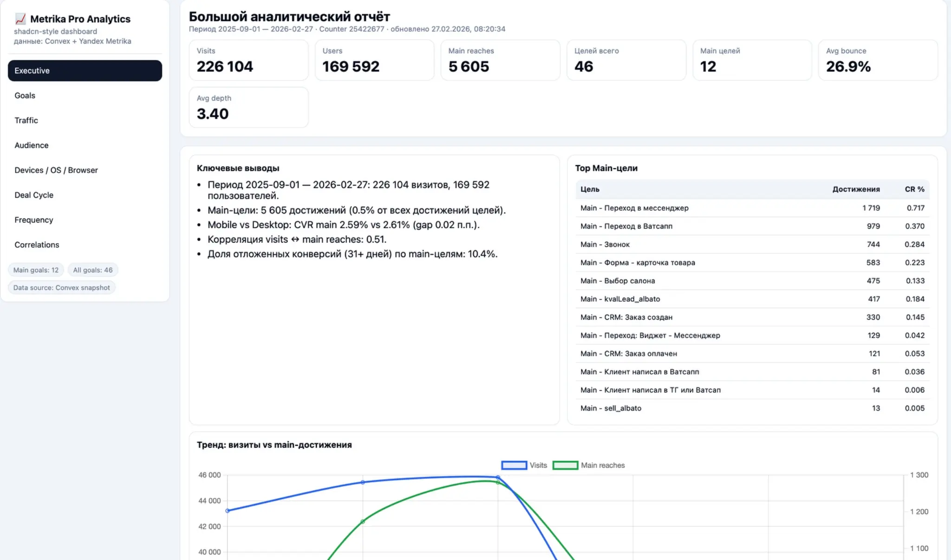This screenshot has width=951, height=560.
Task: Open the Executive section
Action: pyautogui.click(x=85, y=71)
